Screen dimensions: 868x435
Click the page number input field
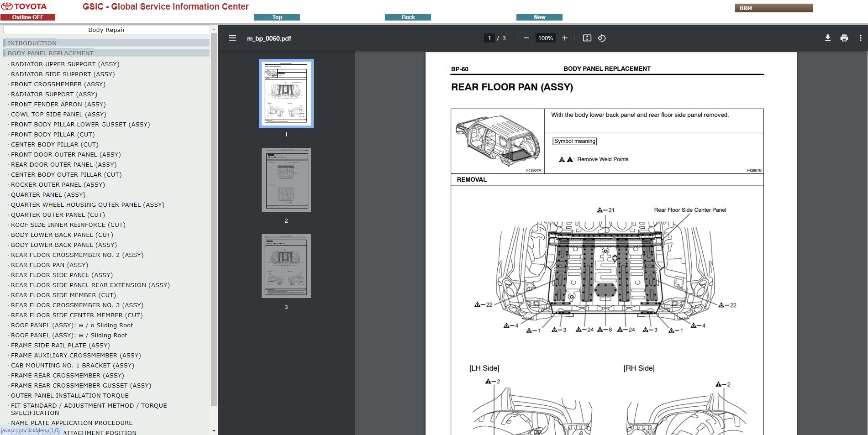(x=489, y=38)
